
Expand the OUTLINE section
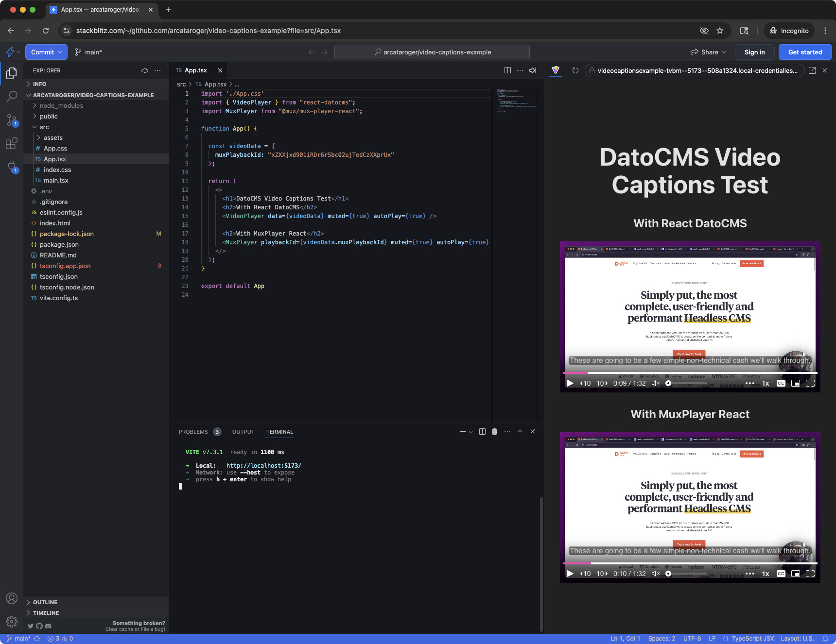(45, 602)
